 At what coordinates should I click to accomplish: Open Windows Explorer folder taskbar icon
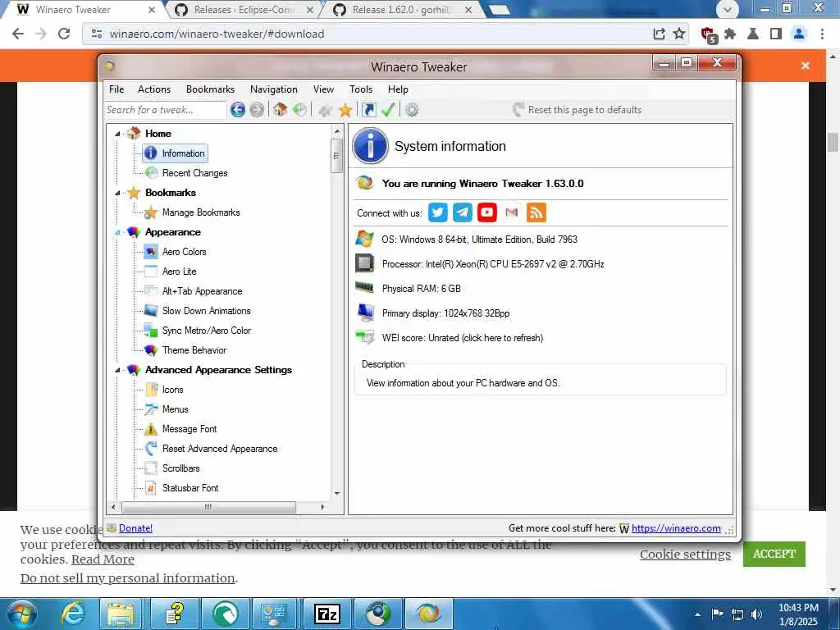click(121, 614)
